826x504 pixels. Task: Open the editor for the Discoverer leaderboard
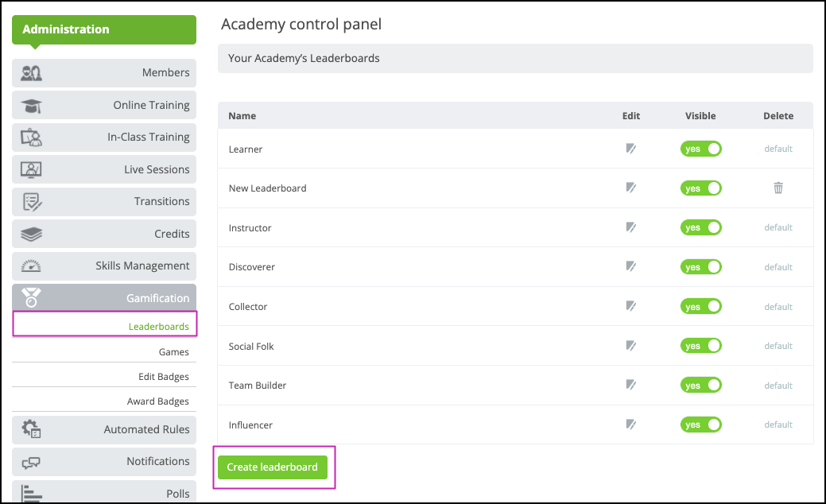[630, 266]
